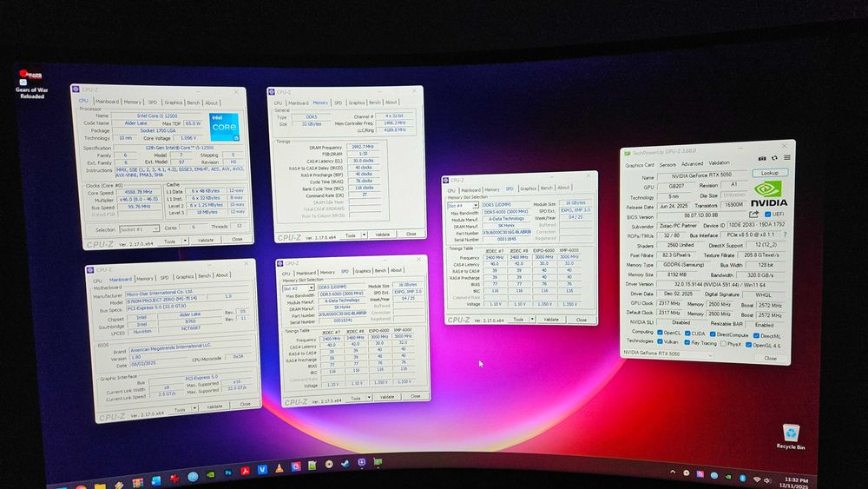Click Validate in the Slot #4 SPD window
The image size is (868, 489).
point(551,320)
